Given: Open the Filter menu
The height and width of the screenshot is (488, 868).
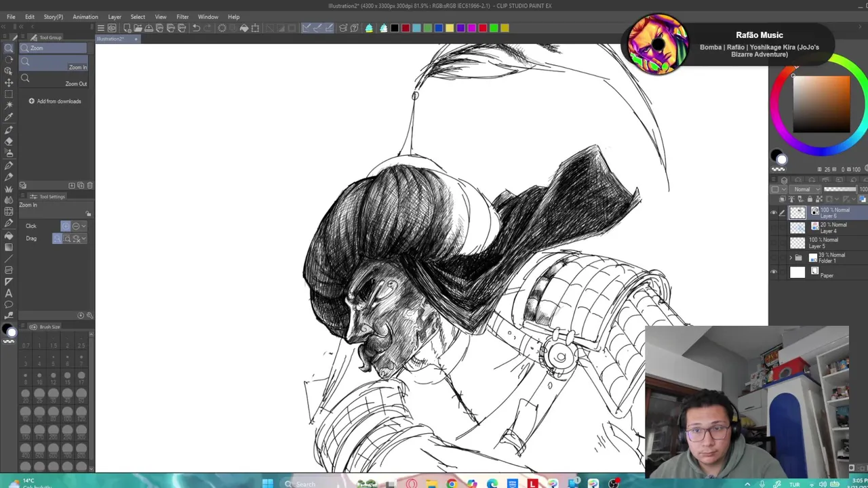Looking at the screenshot, I should coord(182,17).
